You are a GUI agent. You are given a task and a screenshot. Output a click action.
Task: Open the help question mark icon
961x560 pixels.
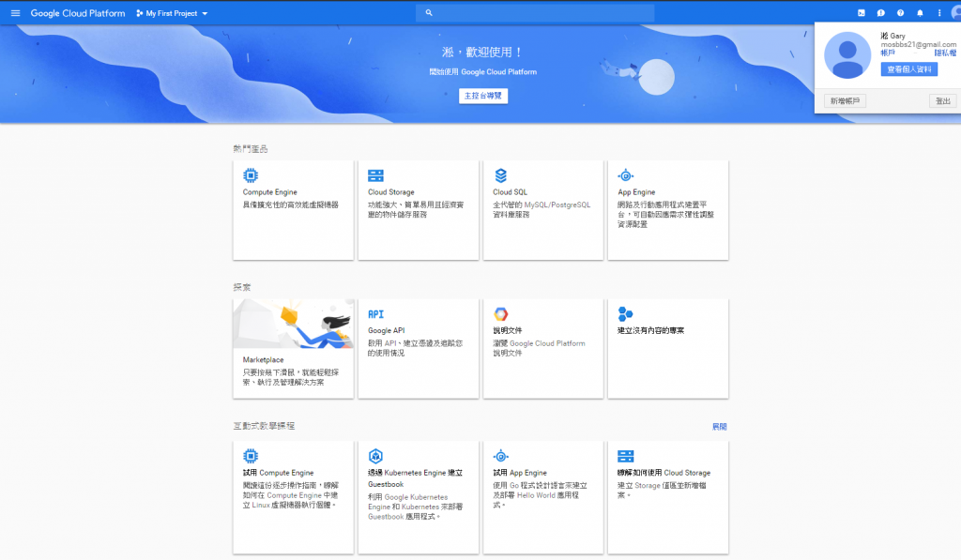(x=900, y=13)
